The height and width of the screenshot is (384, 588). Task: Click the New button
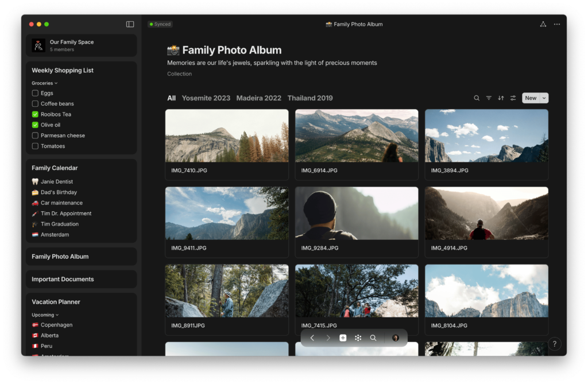point(530,98)
